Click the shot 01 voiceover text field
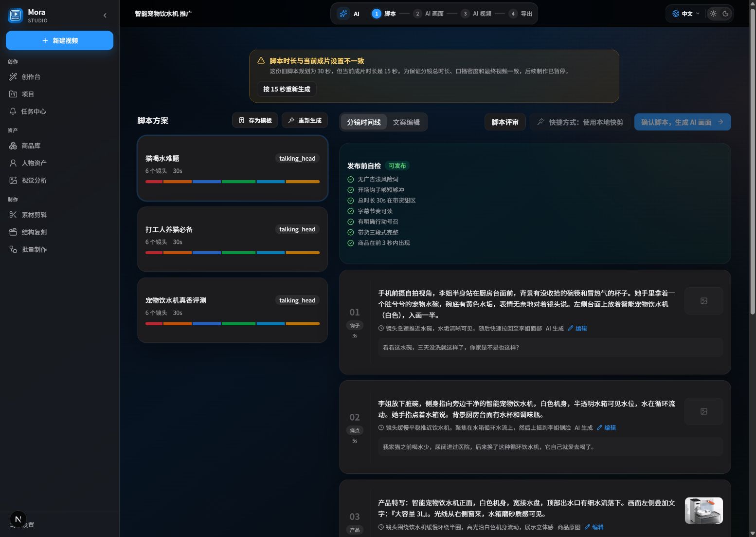The image size is (756, 537). [x=550, y=348]
